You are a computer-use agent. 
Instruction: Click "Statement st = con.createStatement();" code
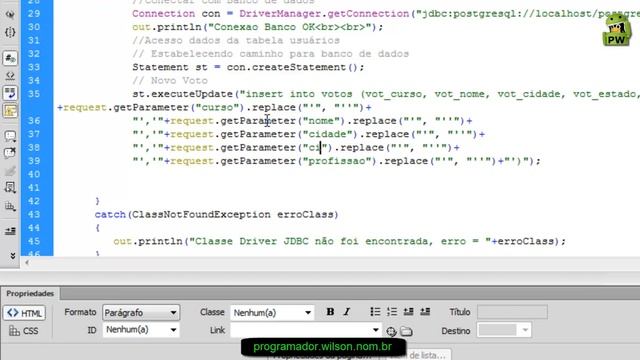point(248,67)
